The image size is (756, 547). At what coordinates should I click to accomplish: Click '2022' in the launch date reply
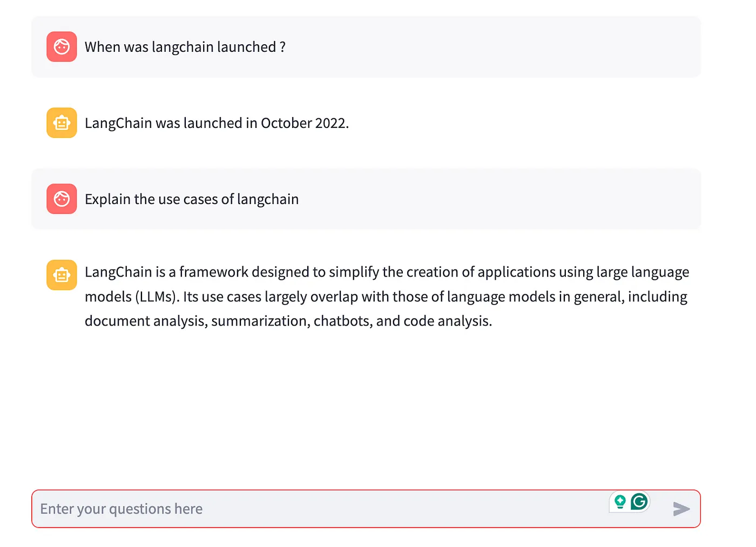pos(330,123)
